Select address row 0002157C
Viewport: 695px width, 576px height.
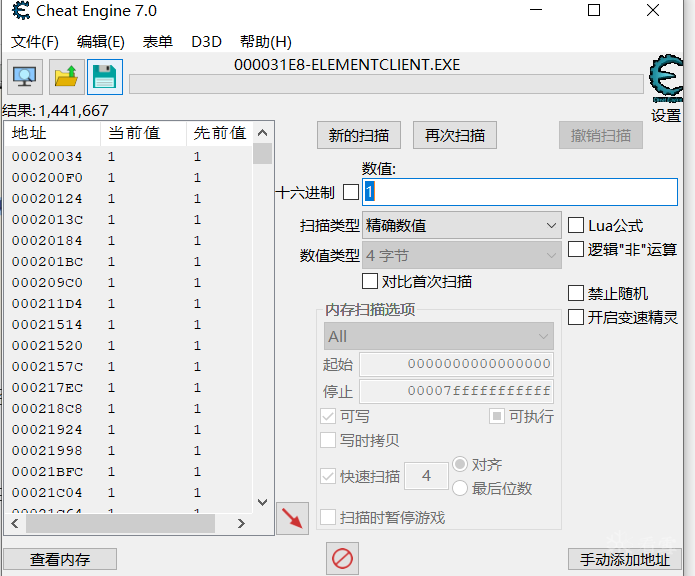pyautogui.click(x=129, y=366)
